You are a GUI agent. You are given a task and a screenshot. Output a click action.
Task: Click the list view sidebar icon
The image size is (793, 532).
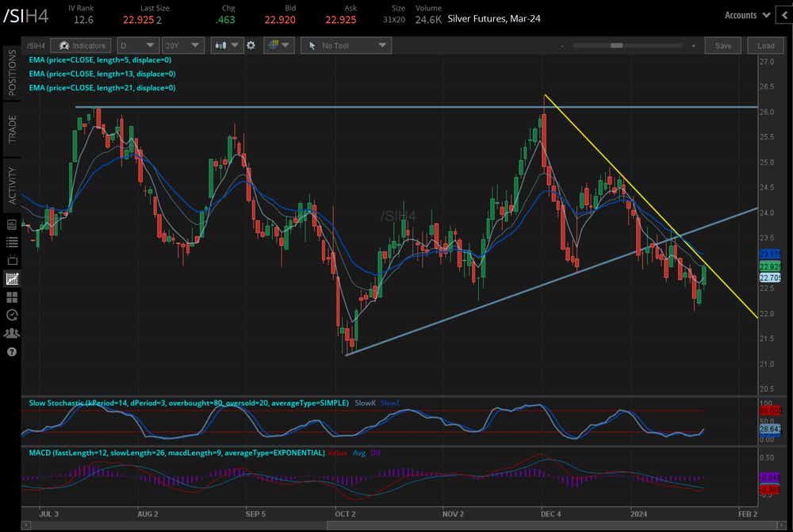(12, 243)
